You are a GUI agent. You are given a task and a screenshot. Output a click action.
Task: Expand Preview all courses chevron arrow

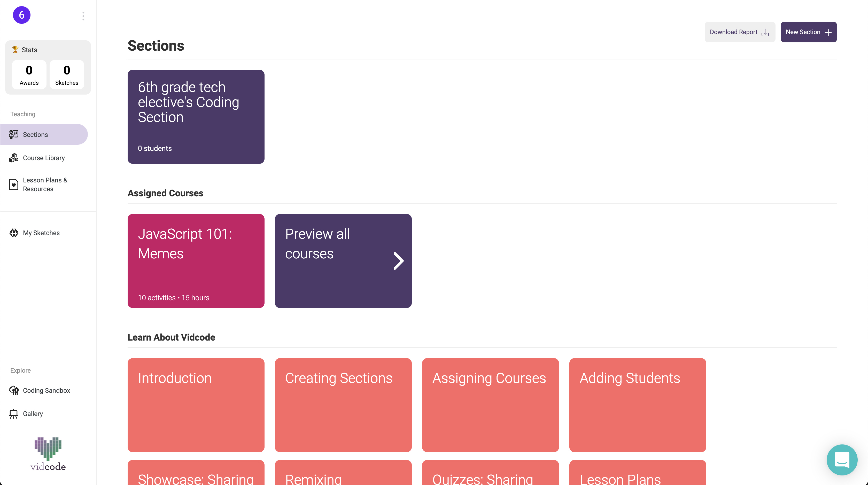398,261
